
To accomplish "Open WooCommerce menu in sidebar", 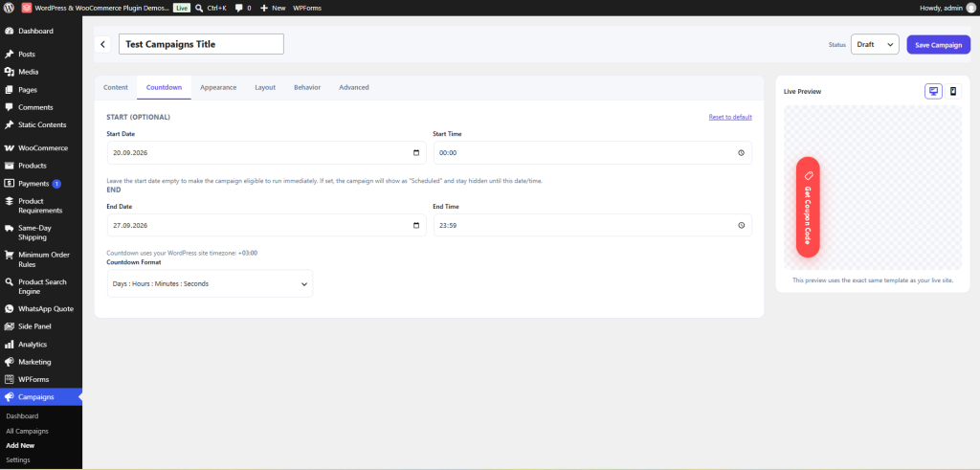I will 41,148.
